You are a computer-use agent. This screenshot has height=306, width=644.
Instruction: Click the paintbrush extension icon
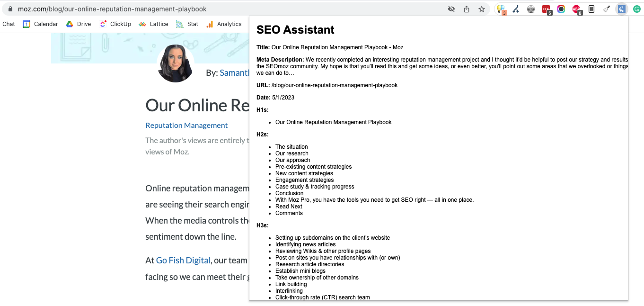(607, 9)
